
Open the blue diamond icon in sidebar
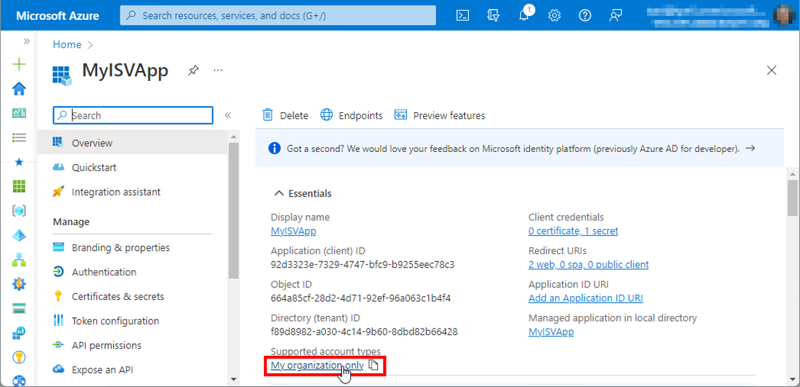(x=19, y=235)
